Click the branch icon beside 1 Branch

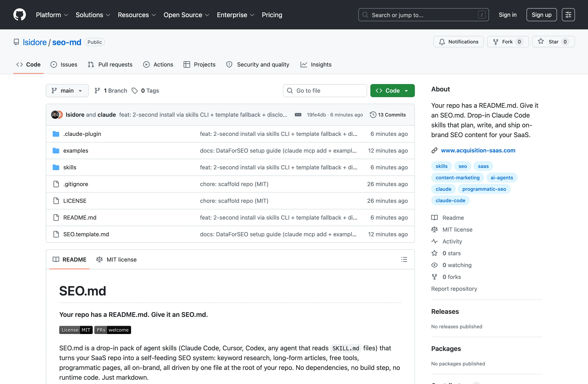point(97,91)
